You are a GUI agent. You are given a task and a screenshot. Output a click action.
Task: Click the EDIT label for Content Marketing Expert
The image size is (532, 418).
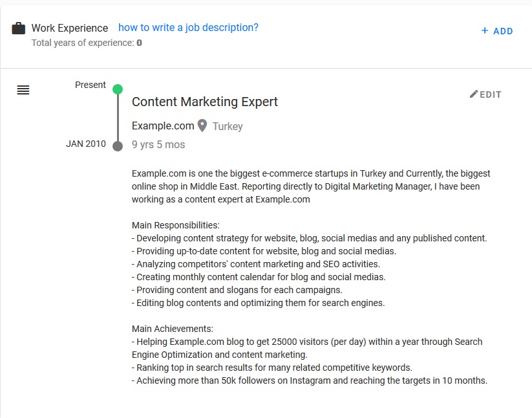[x=491, y=94]
